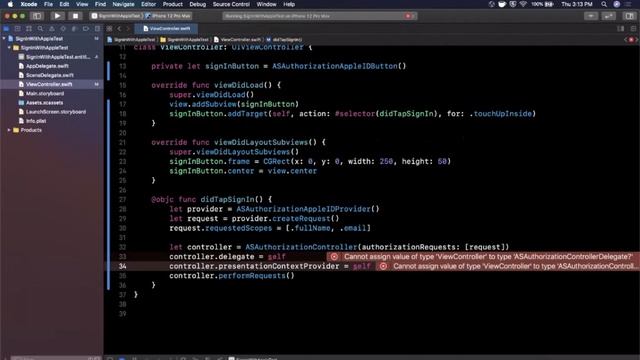Viewport: 640px width, 360px height.
Task: Open the Navigate menu
Action: (123, 4)
